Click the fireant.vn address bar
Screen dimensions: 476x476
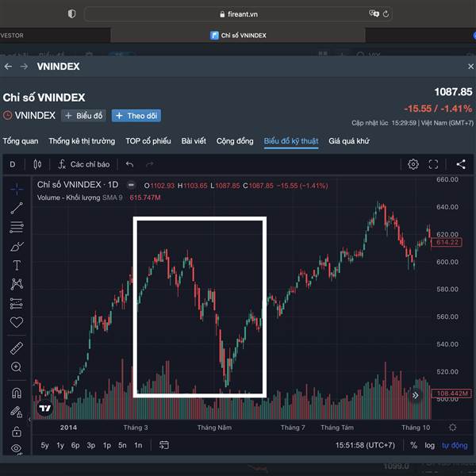click(x=238, y=14)
